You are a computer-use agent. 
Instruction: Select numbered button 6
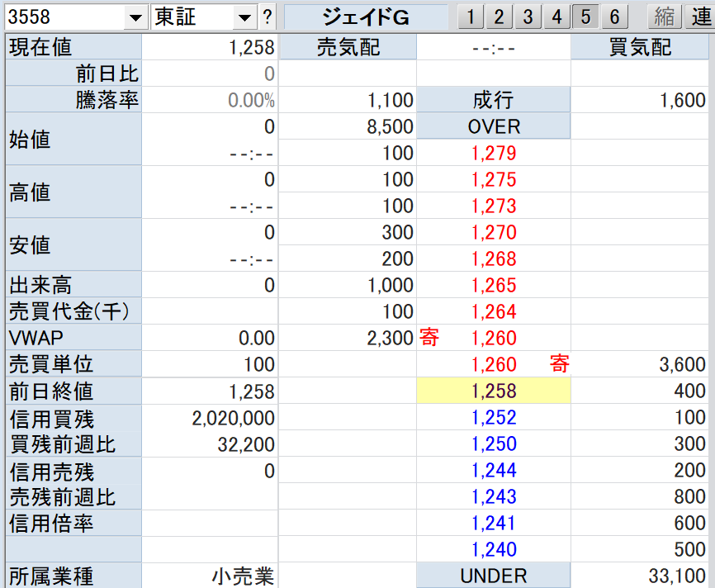[x=614, y=17]
